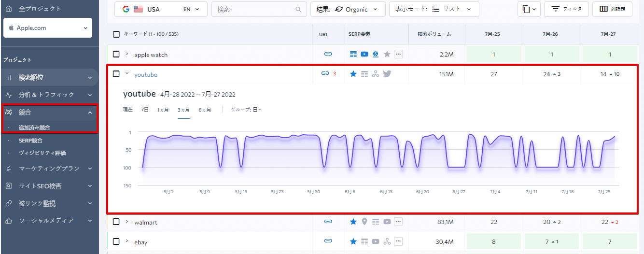Viewport: 644px width, 254px height.
Task: Open the Google USA EN region dropdown
Action: pos(161,9)
